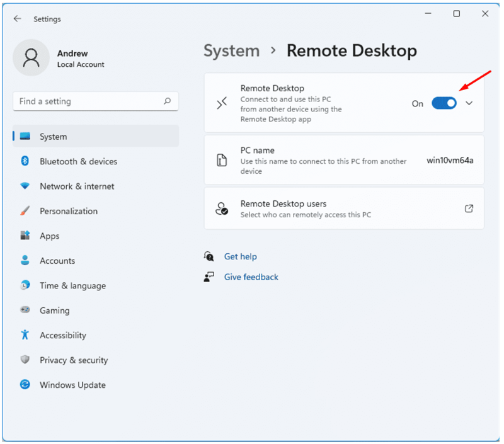Click the Get help headset icon

coord(209,256)
